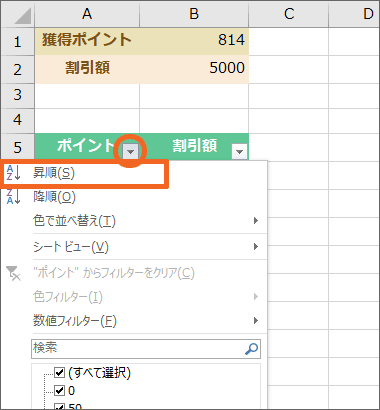Expand the 色で並べ替え submenu arrow
Screen dimensions: 380x410
pyautogui.click(x=256, y=220)
